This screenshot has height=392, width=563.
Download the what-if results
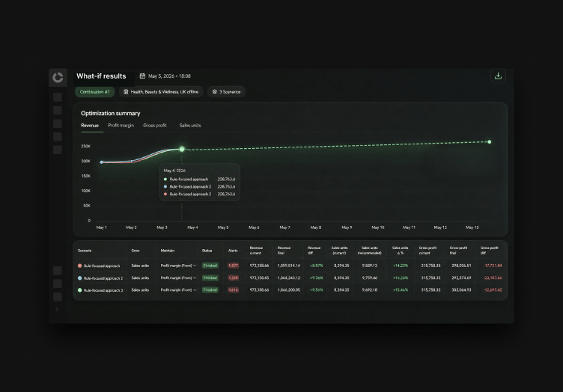click(498, 76)
